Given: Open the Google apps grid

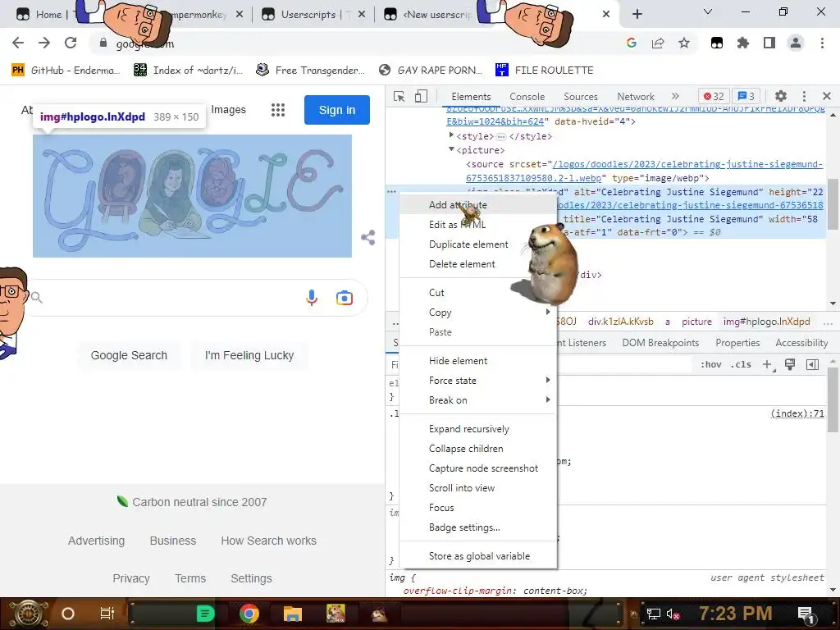Looking at the screenshot, I should pyautogui.click(x=278, y=110).
